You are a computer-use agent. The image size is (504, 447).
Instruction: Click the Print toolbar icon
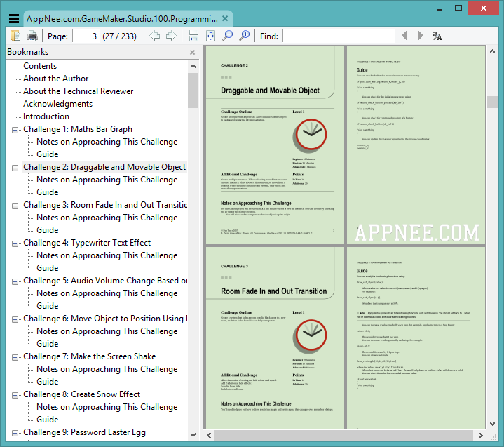32,36
